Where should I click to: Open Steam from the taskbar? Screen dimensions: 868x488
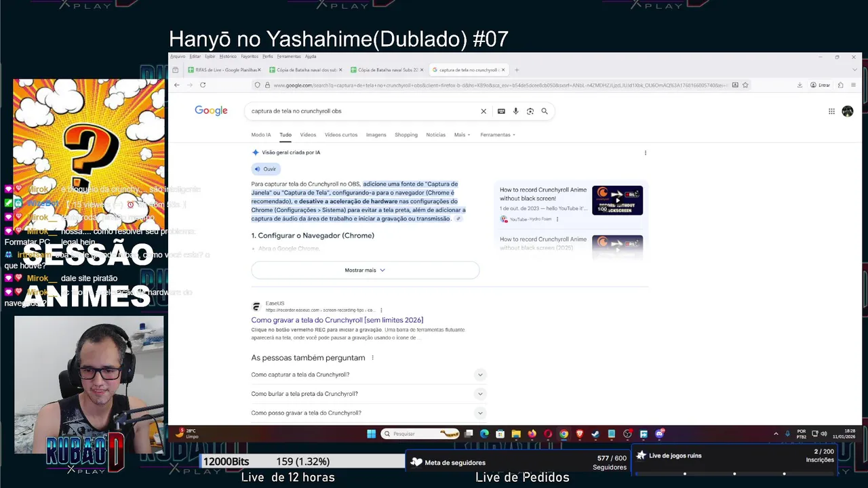pos(595,434)
